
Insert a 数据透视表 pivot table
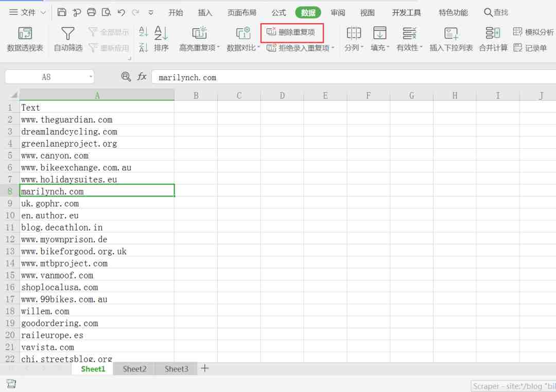(x=25, y=39)
